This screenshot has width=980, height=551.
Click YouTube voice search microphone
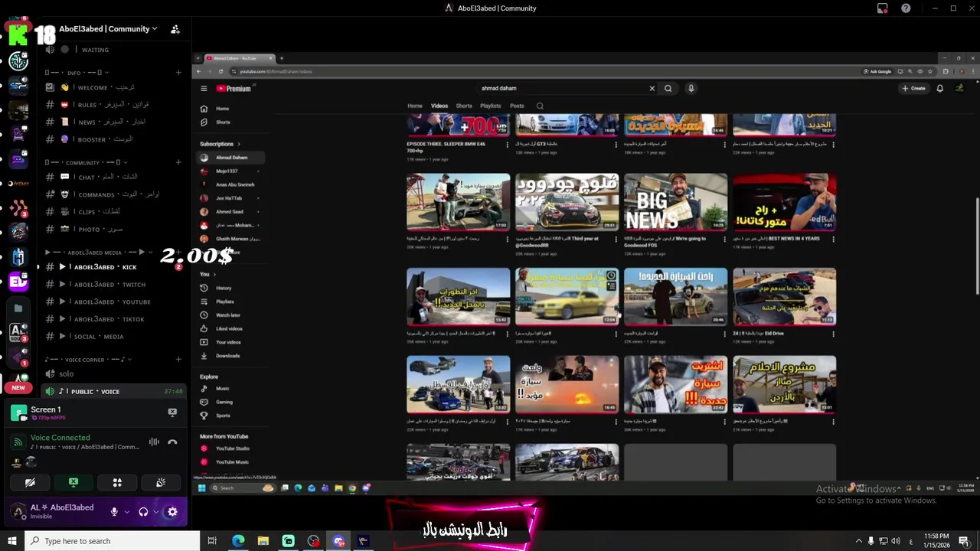[691, 88]
